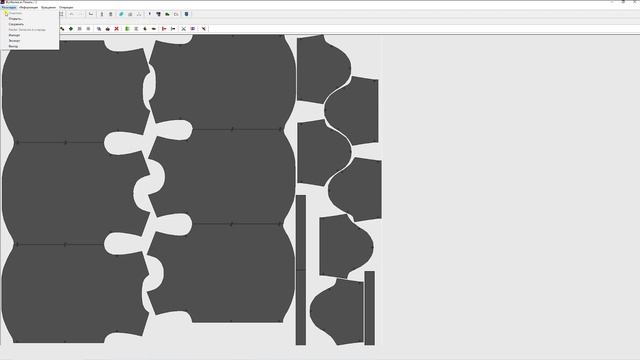The image size is (640, 360).
Task: Select the tall narrow strip pattern piece
Action: tap(301, 270)
